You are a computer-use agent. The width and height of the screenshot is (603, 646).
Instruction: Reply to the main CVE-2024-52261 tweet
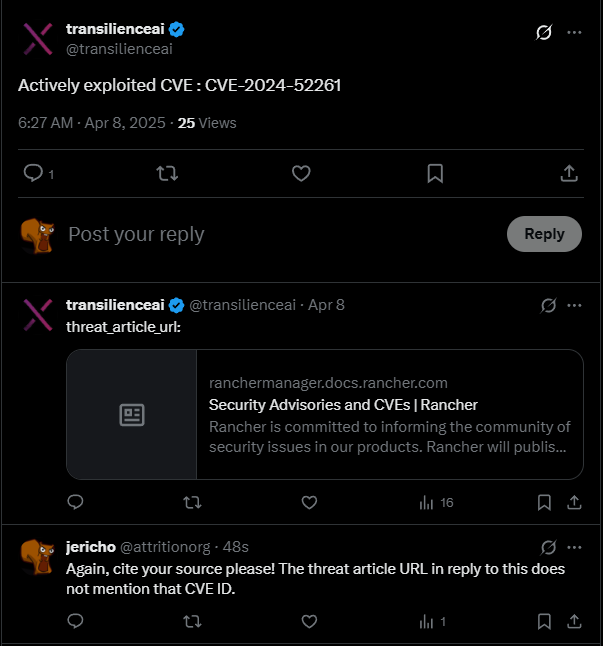[x=33, y=174]
